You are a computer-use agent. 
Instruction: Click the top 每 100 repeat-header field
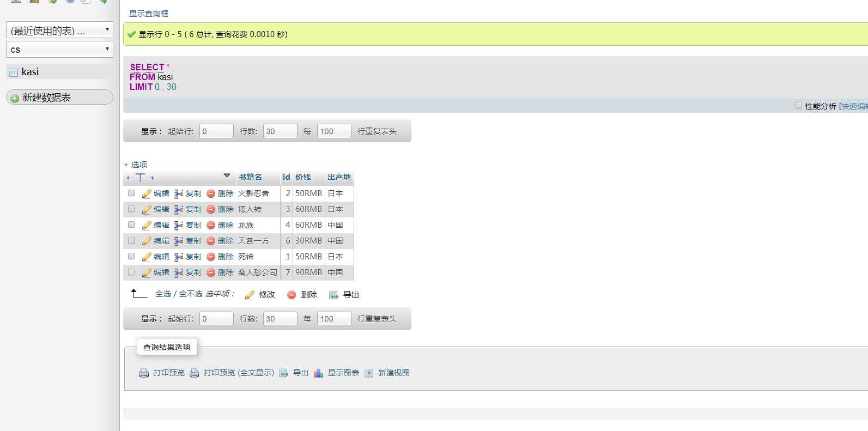pos(334,131)
